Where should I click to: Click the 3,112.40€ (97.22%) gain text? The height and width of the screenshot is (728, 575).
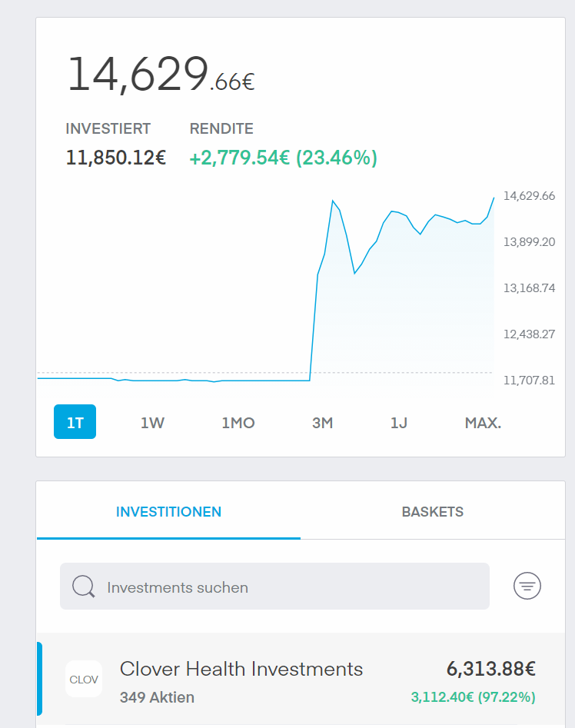coord(473,697)
